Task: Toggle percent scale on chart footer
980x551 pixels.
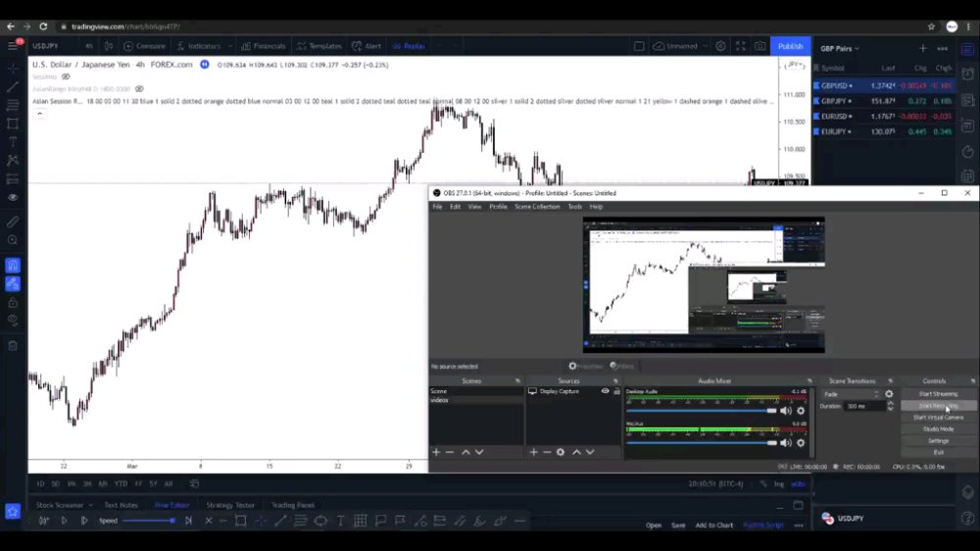Action: pos(763,483)
